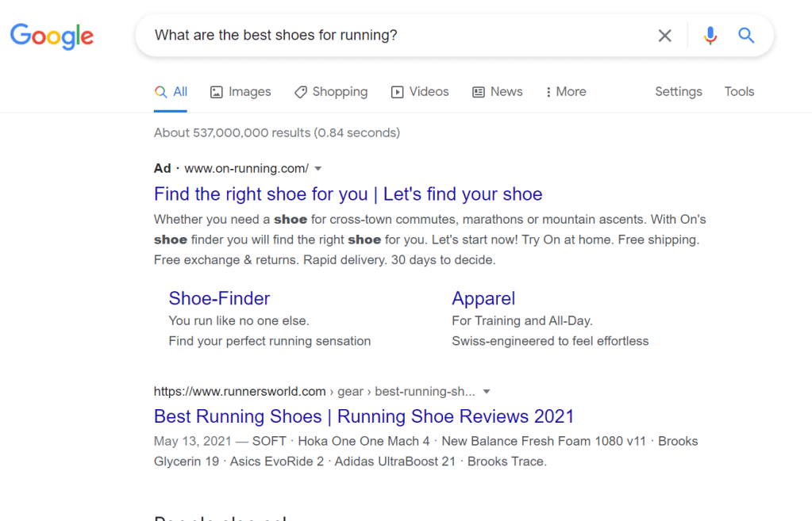Click the www.on-running.com ad URL
This screenshot has width=812, height=521.
coord(247,169)
